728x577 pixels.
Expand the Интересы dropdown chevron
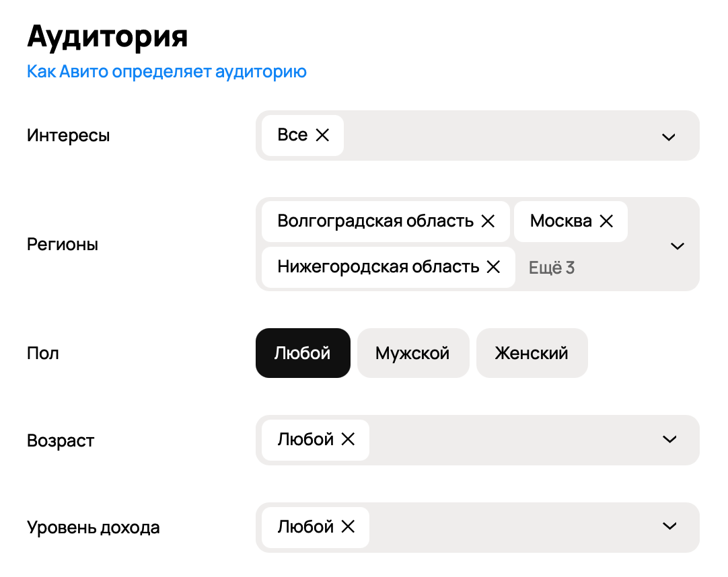tap(669, 137)
